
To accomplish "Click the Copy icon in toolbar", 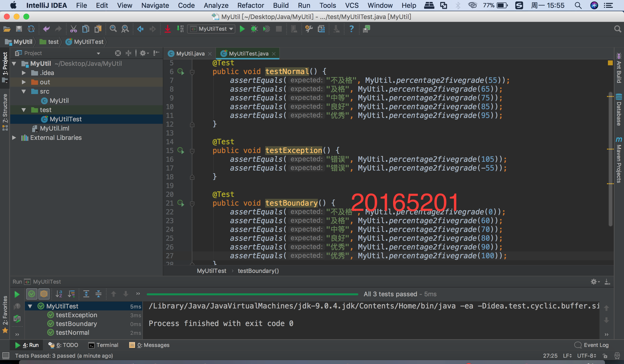I will (86, 29).
